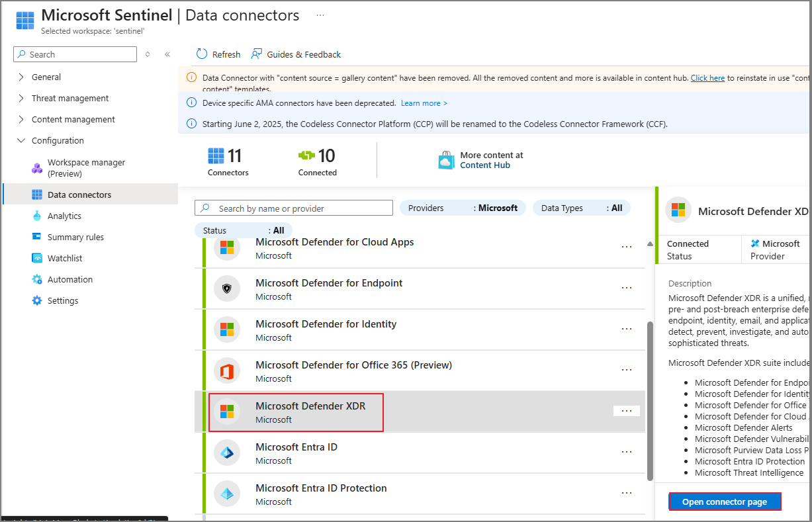Open more options for Defender for Identity
Viewport: 812px width, 522px height.
(627, 329)
